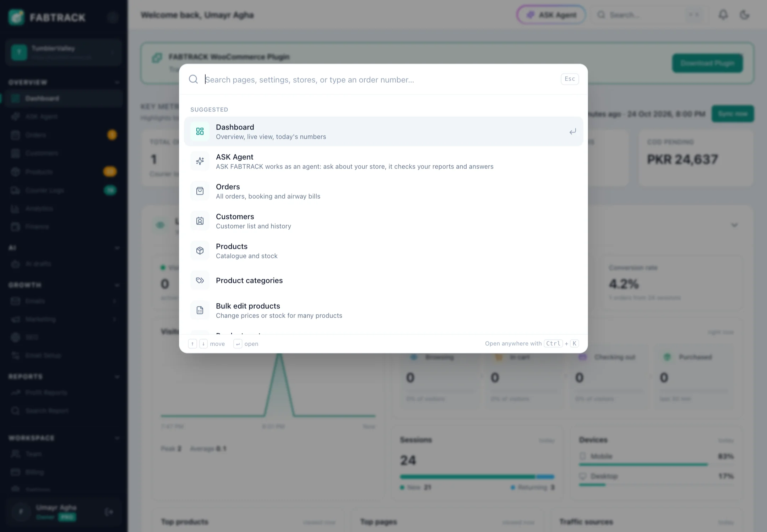This screenshot has width=767, height=532.
Task: Click the enter arrow icon on Dashboard row
Action: [x=572, y=132]
